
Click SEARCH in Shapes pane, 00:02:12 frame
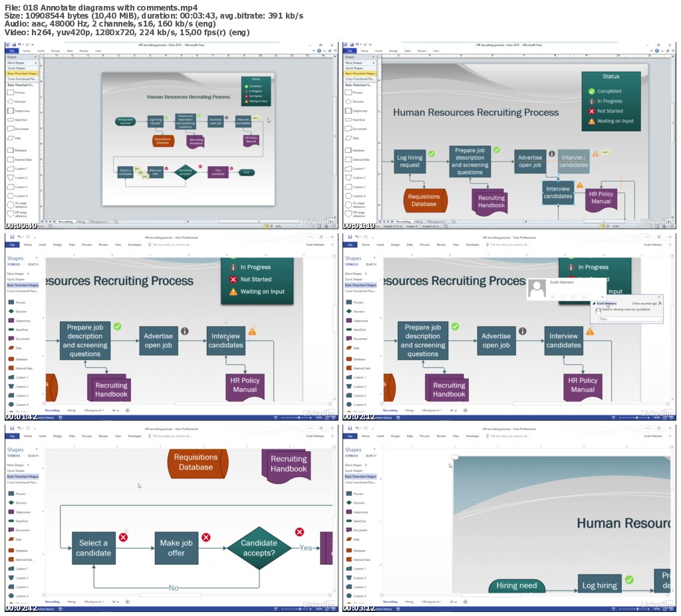(371, 264)
